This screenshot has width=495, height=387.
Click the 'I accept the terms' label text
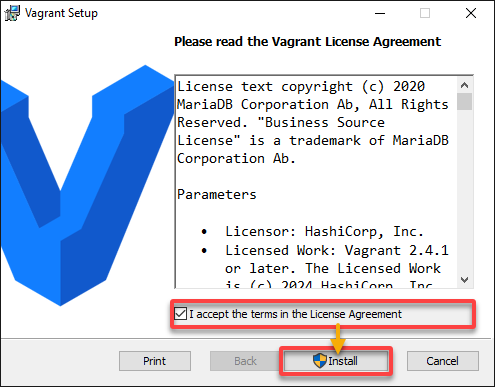pyautogui.click(x=295, y=314)
